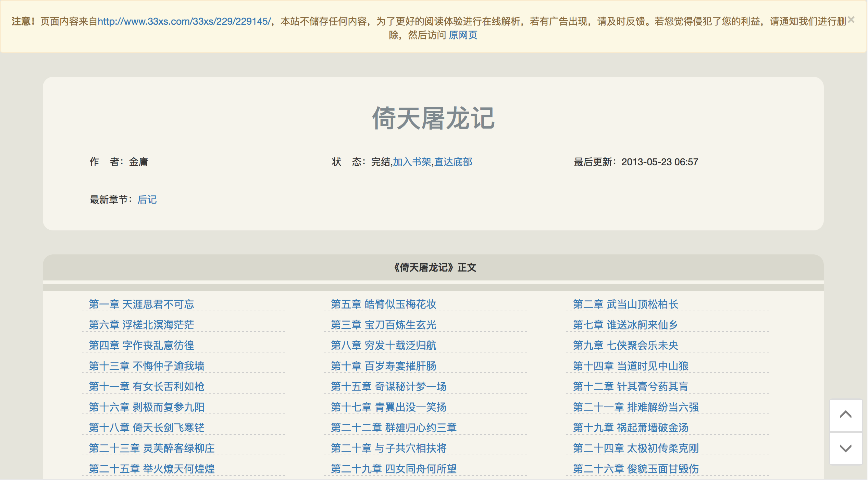Open the 33xs.com source URL link
This screenshot has height=480, width=868.
coord(184,22)
